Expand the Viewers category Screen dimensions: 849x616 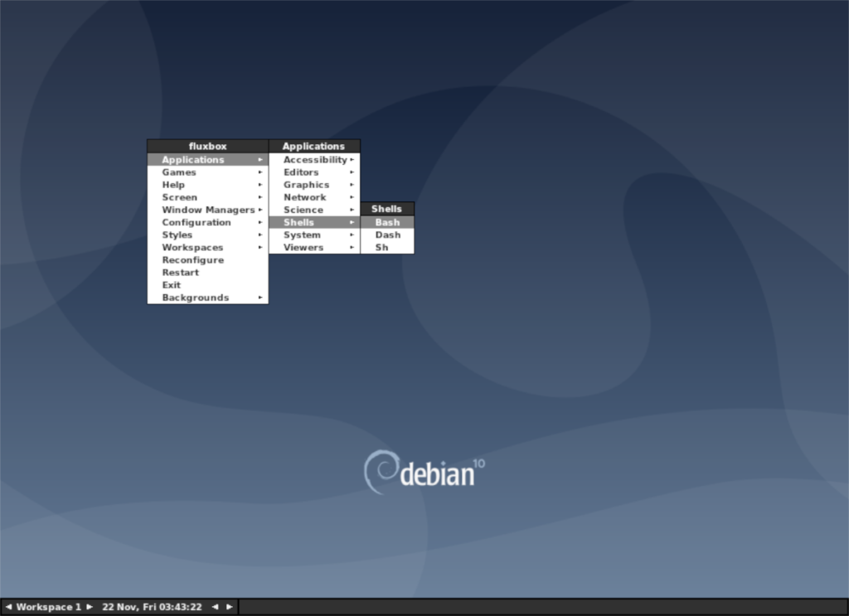[307, 247]
